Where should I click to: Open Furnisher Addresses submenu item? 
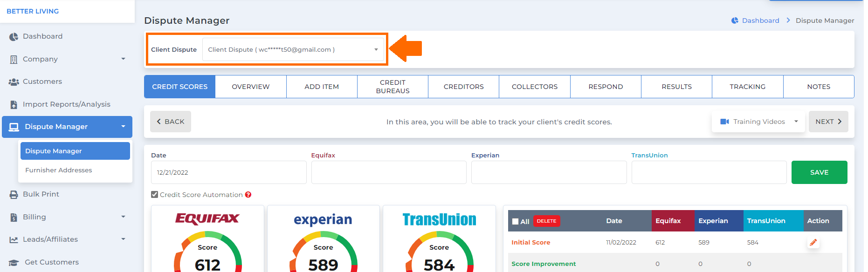(59, 170)
